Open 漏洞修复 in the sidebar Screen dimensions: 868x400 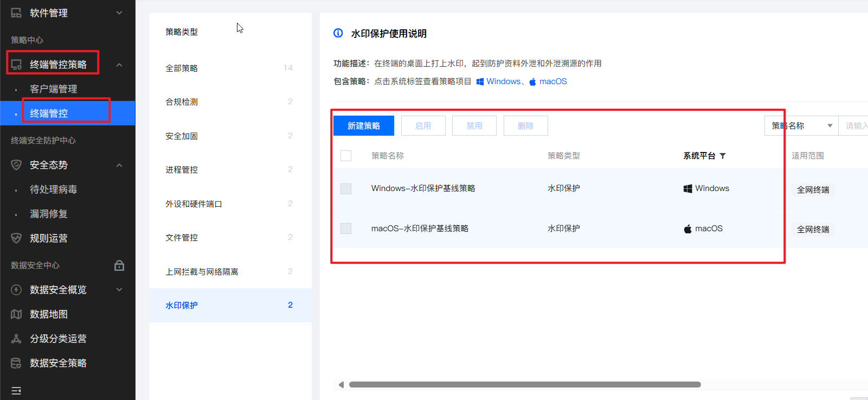[x=49, y=214]
